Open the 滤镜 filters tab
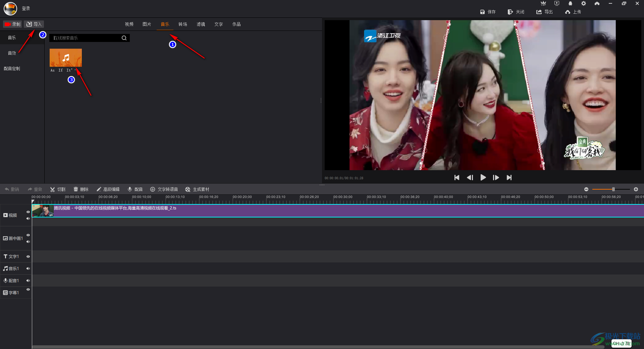The width and height of the screenshot is (644, 349). [201, 24]
